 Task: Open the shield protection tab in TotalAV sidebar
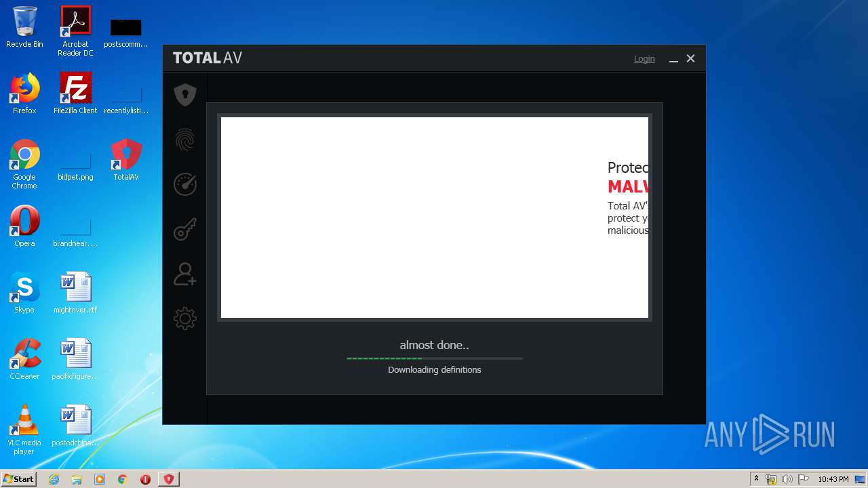[x=185, y=95]
